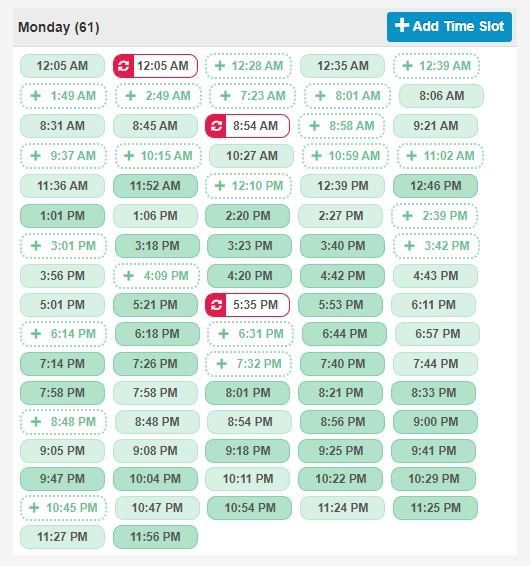Toggle the 12:46 PM time slot
The width and height of the screenshot is (530, 566).
point(435,186)
